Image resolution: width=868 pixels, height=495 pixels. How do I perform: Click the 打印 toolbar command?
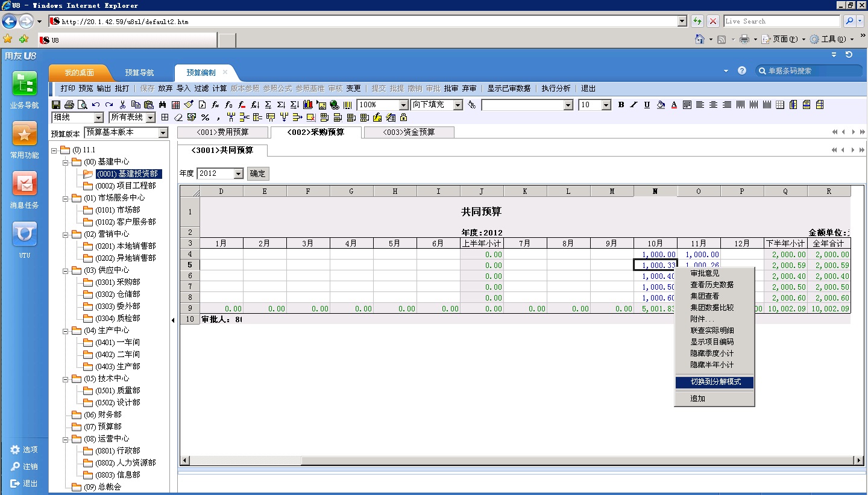tap(68, 89)
